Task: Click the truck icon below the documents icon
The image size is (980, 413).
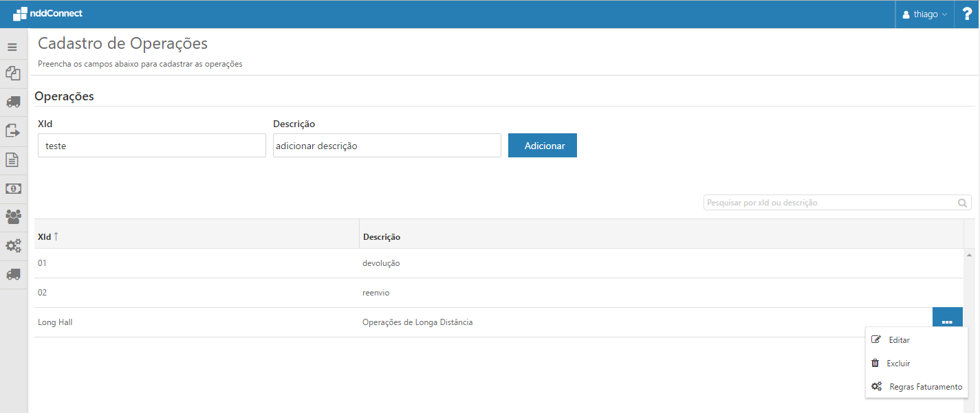Action: (12, 102)
